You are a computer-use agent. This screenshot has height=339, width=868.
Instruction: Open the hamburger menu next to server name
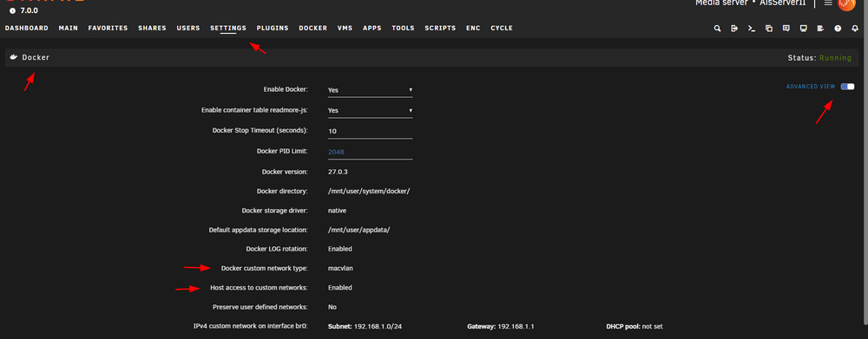pyautogui.click(x=828, y=3)
